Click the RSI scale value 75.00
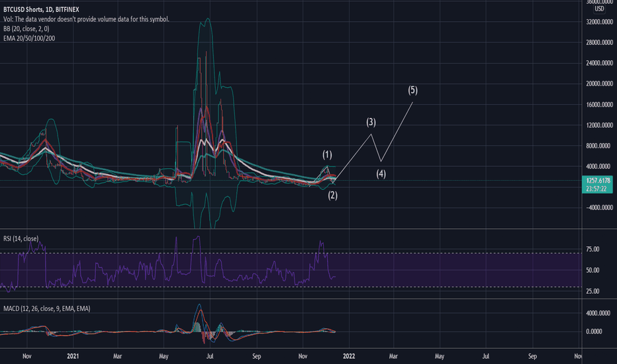The height and width of the screenshot is (364, 617). coord(593,249)
